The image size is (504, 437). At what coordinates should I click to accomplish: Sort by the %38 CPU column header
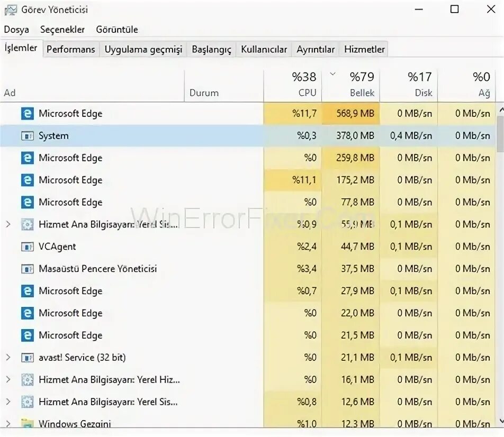(292, 86)
